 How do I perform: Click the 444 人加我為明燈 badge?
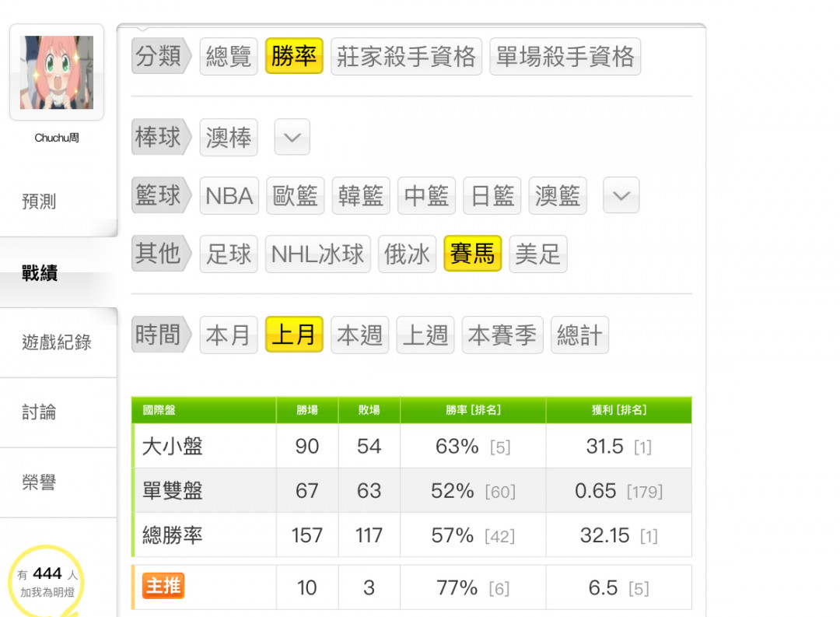click(47, 581)
